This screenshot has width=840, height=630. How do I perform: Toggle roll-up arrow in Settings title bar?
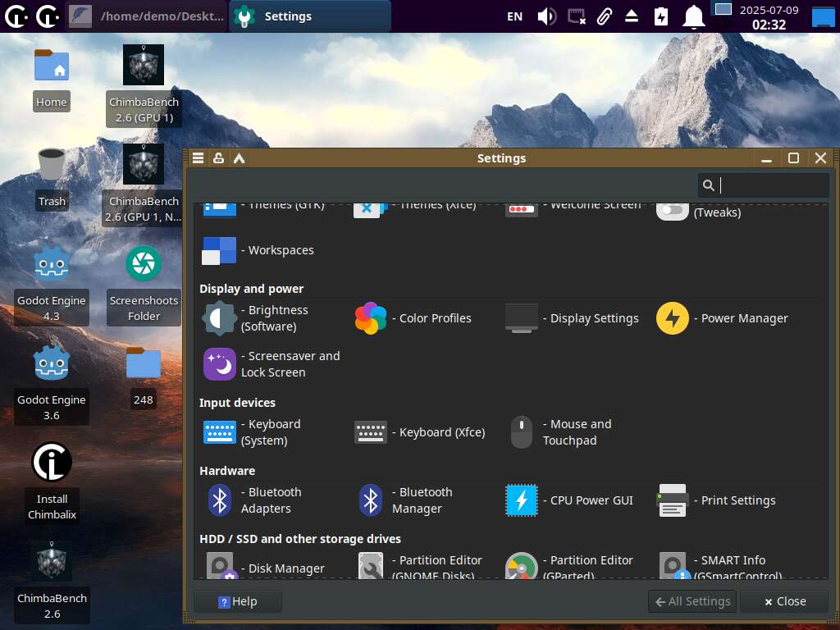tap(239, 158)
